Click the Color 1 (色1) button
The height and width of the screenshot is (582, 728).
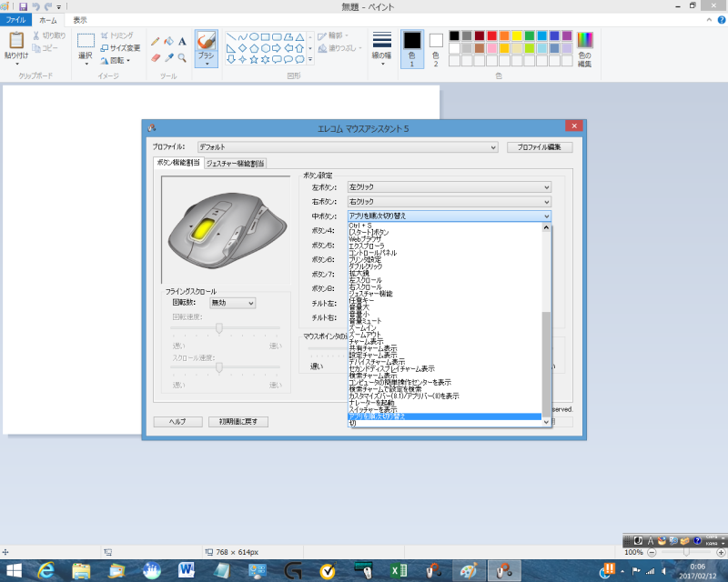pyautogui.click(x=412, y=49)
